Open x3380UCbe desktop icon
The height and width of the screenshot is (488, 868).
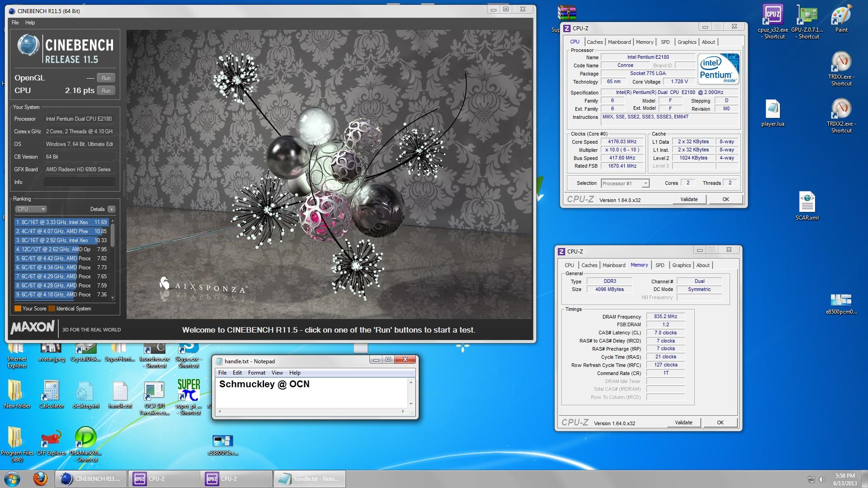(222, 445)
